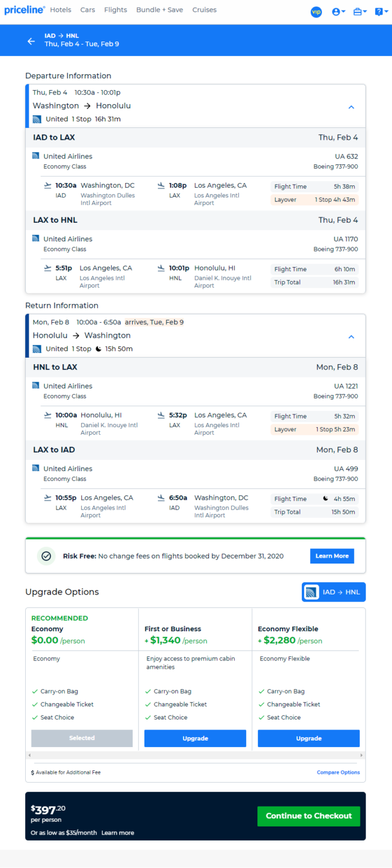Click the moon icon beside 4h 55m
392x868 pixels.
click(x=326, y=499)
